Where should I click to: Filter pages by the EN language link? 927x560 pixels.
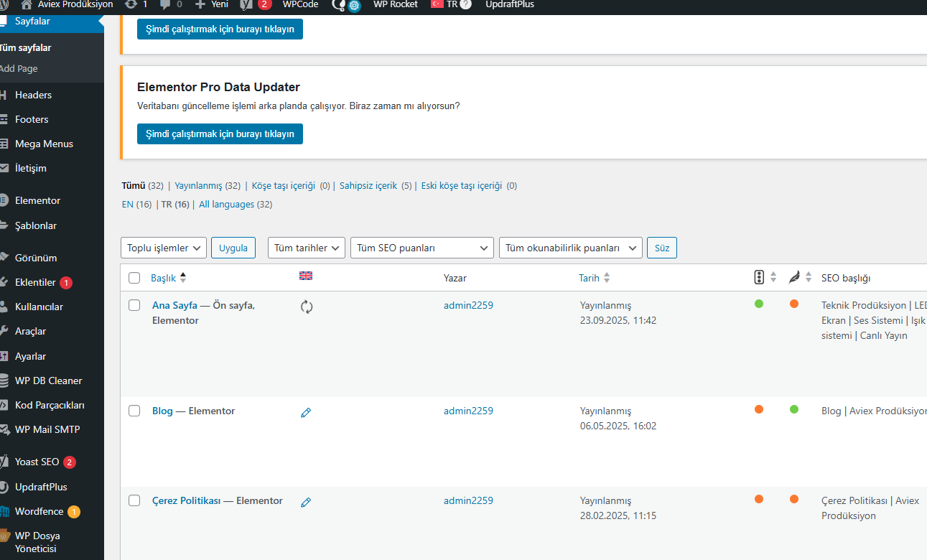(128, 205)
